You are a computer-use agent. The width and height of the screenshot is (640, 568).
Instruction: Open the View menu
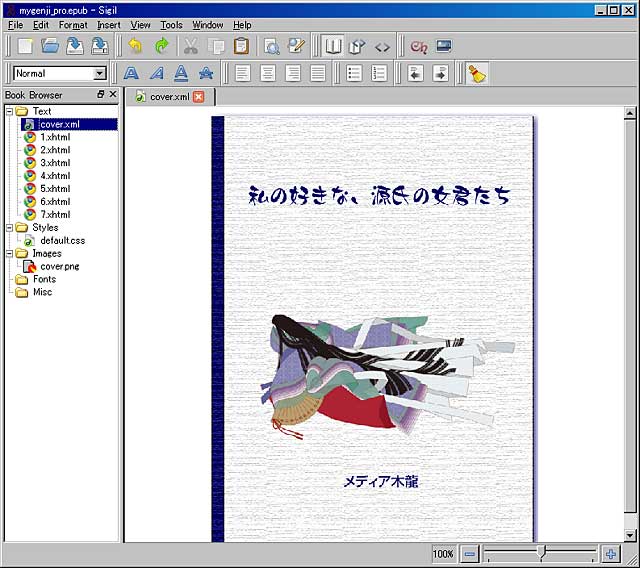(140, 25)
